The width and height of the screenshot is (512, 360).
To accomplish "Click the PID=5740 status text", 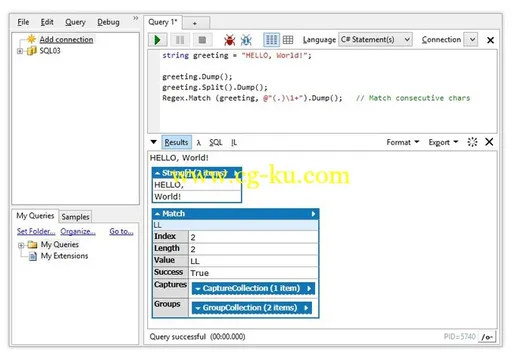I will click(x=459, y=337).
